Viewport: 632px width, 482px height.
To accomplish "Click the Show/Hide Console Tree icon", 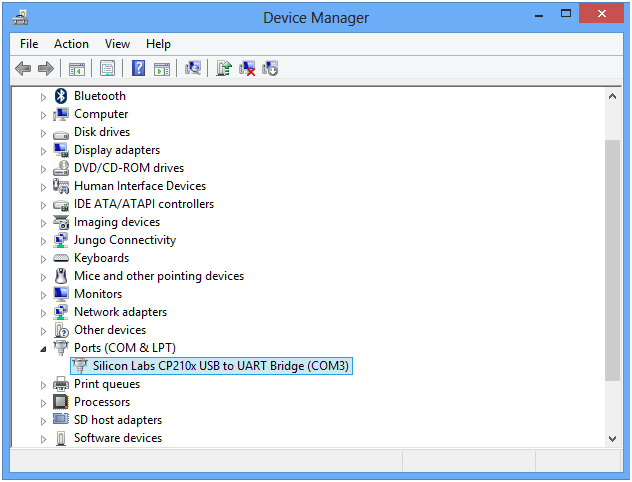I will (x=76, y=68).
